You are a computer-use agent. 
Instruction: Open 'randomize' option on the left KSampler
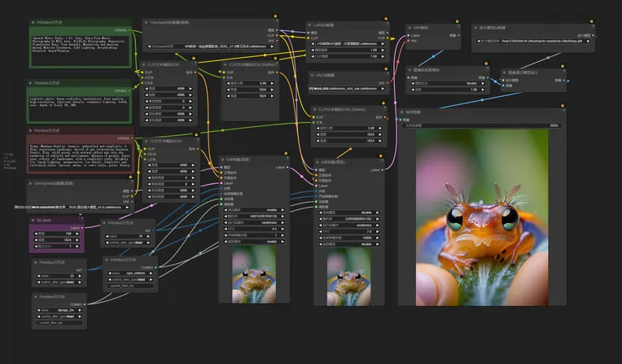pyautogui.click(x=254, y=222)
